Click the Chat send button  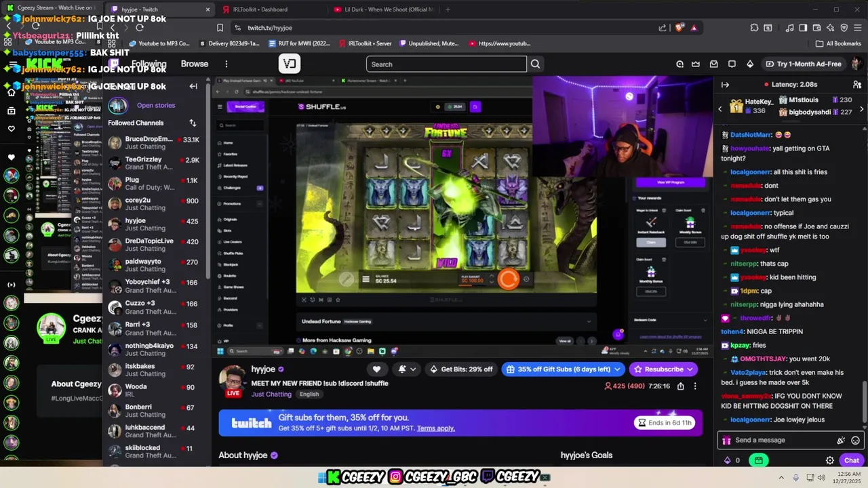[852, 460]
